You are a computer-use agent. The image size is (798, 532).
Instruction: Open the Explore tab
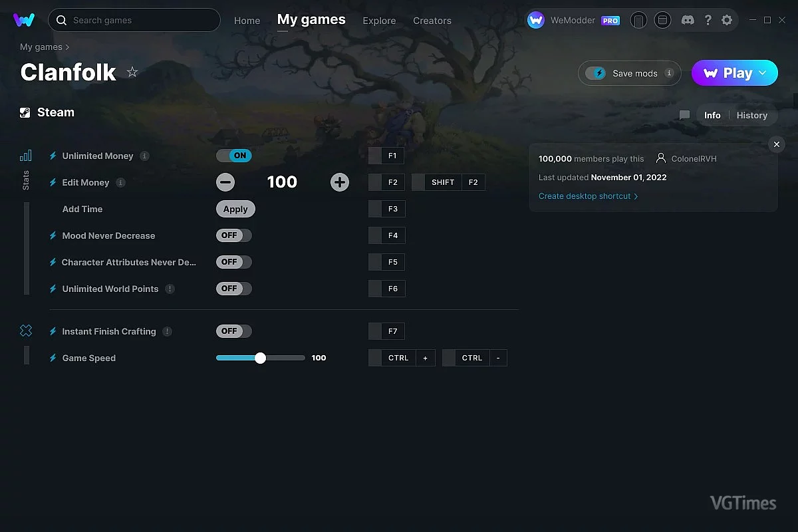[379, 21]
